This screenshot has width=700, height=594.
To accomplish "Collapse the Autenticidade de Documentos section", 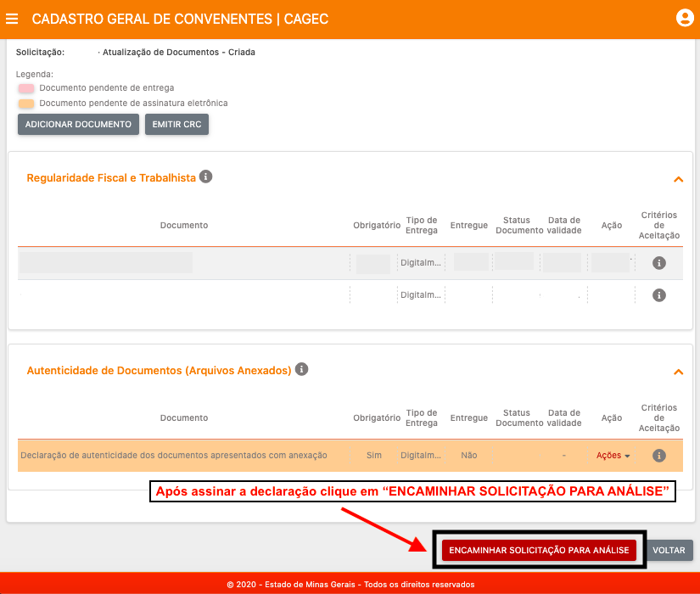I will tap(678, 372).
